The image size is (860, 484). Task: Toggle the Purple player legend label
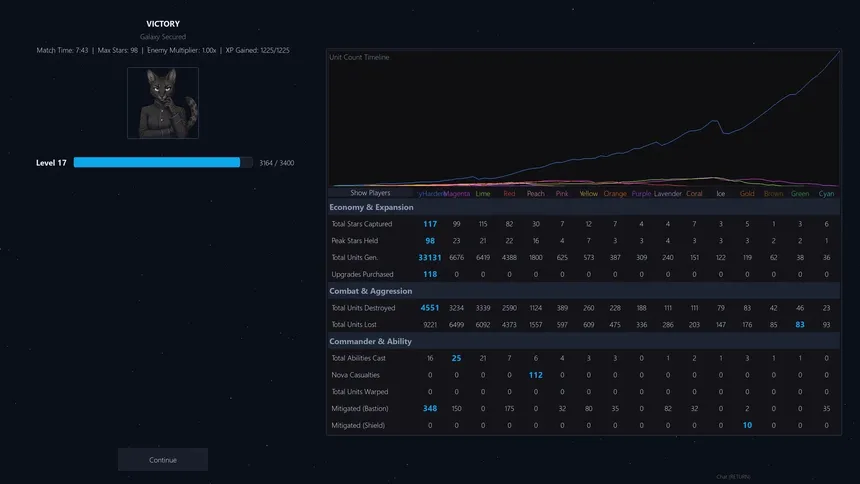point(641,194)
